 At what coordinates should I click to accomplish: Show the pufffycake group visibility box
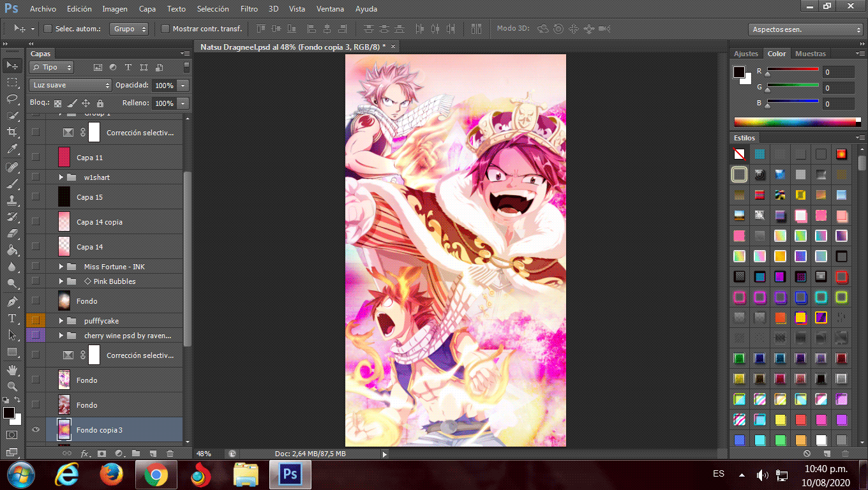coord(36,320)
